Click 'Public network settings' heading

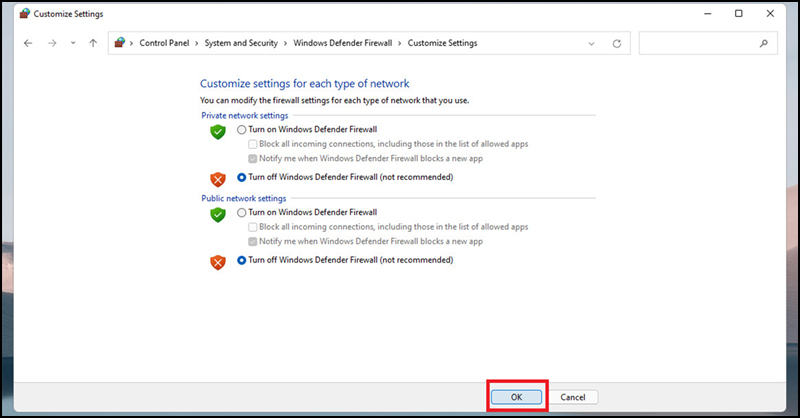244,199
